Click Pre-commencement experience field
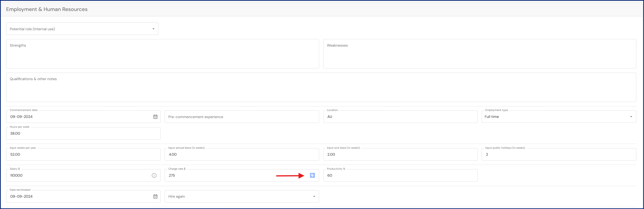Image resolution: width=644 pixels, height=209 pixels. pyautogui.click(x=242, y=117)
